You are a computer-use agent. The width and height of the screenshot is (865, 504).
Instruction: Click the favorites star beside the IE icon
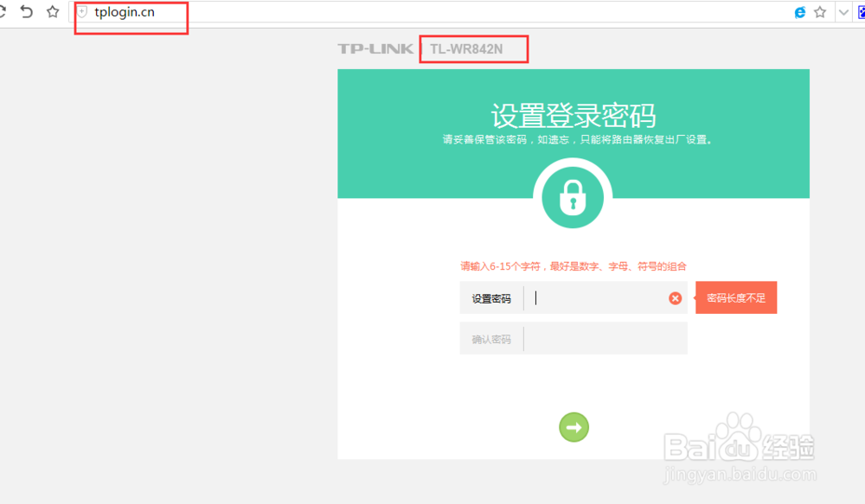tap(820, 12)
